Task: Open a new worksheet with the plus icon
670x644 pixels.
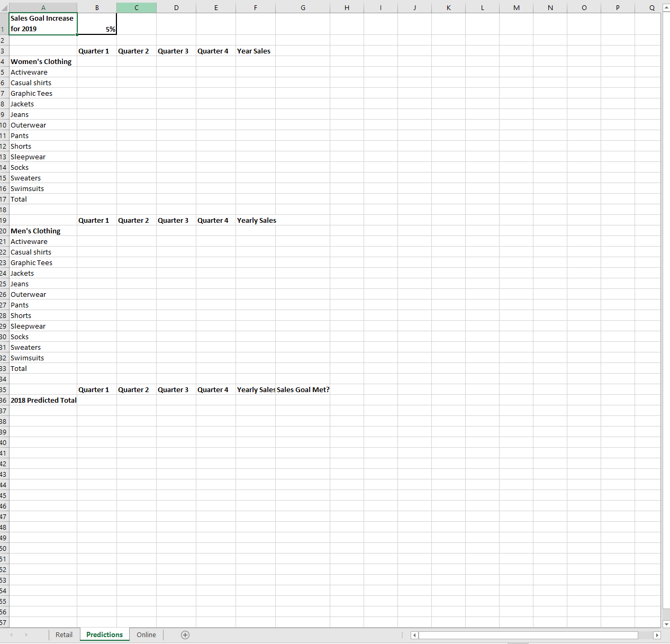Action: click(185, 634)
